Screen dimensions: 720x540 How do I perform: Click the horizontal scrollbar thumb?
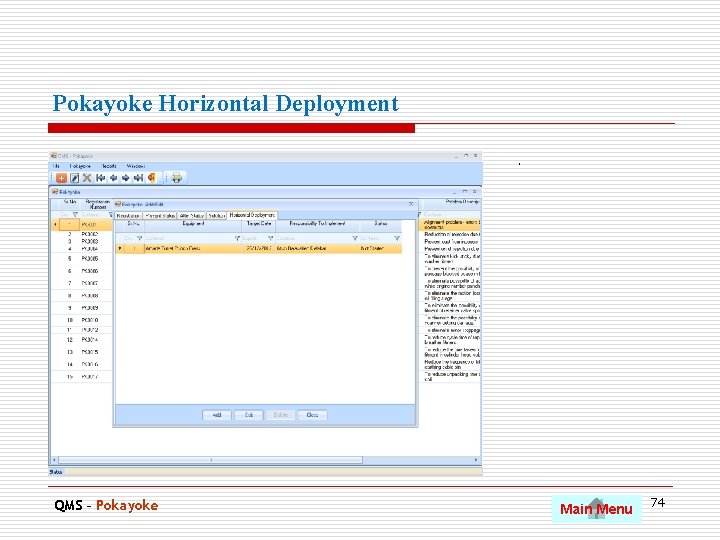(x=211, y=460)
